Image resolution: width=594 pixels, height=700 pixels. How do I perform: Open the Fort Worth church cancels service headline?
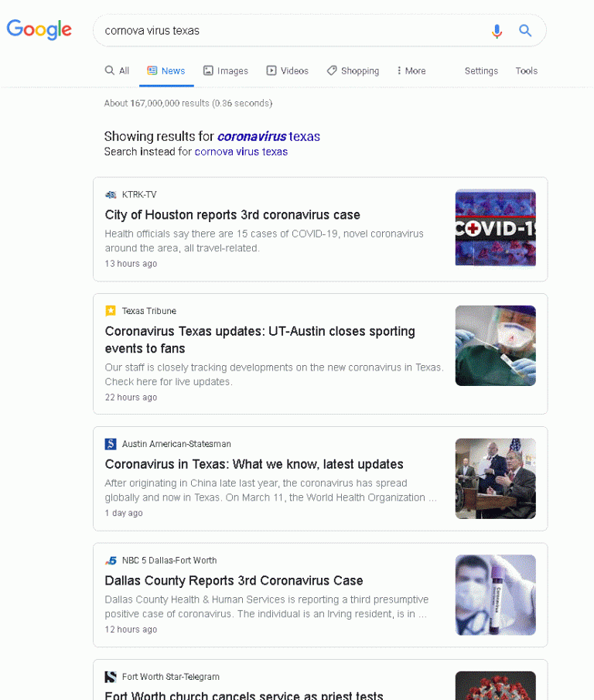[x=244, y=695]
